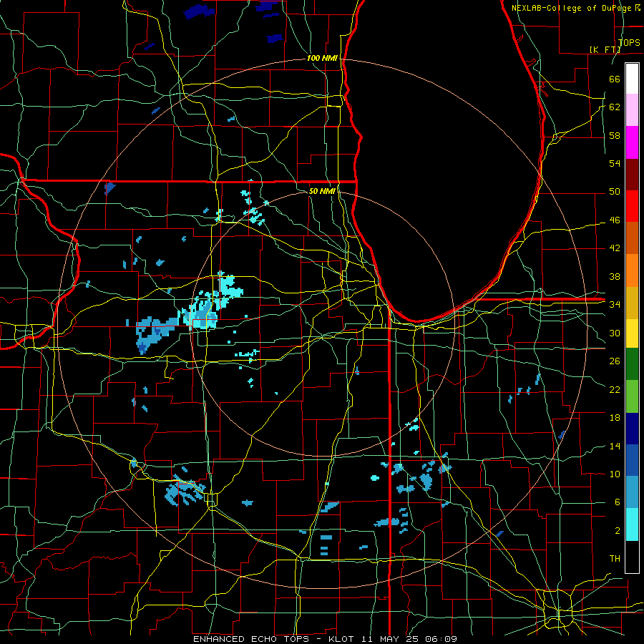
Task: Click the light pink legend swatch
Action: coord(632,110)
